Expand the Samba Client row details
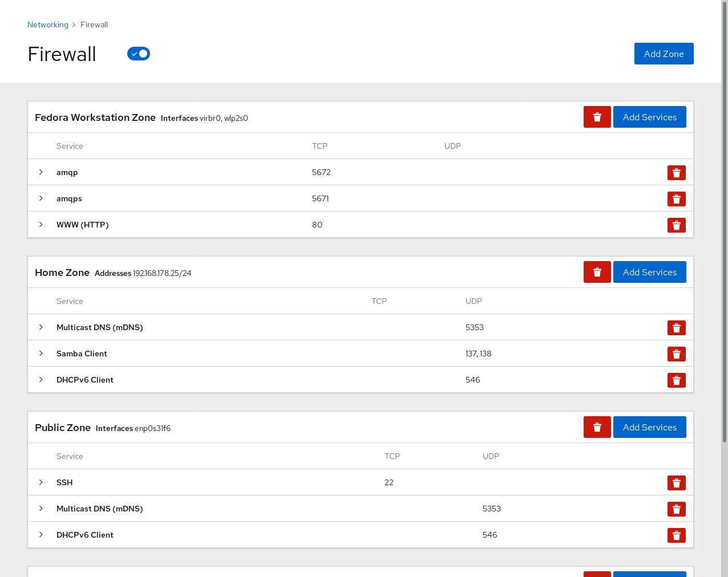Image resolution: width=728 pixels, height=577 pixels. click(x=41, y=353)
